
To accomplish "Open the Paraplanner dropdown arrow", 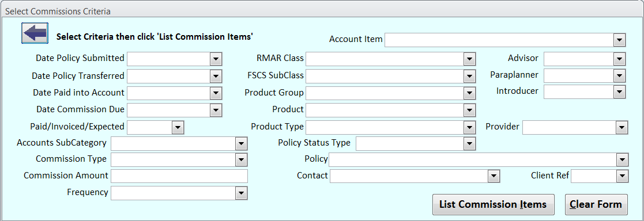I will (x=620, y=76).
